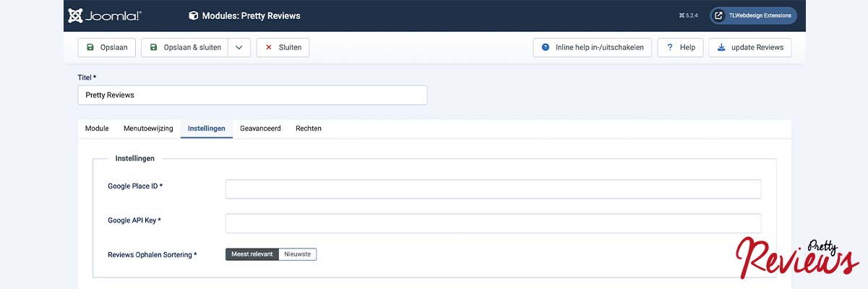Viewport: 868px width, 289px height.
Task: Click Opslaan & sluiten button
Action: 185,48
